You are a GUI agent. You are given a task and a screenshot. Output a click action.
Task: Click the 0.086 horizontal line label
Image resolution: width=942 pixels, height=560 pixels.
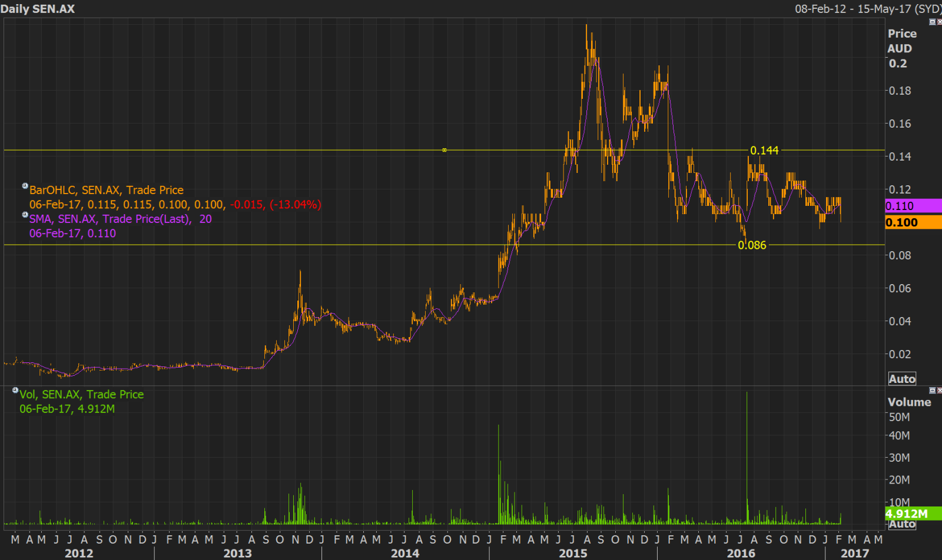coord(752,245)
